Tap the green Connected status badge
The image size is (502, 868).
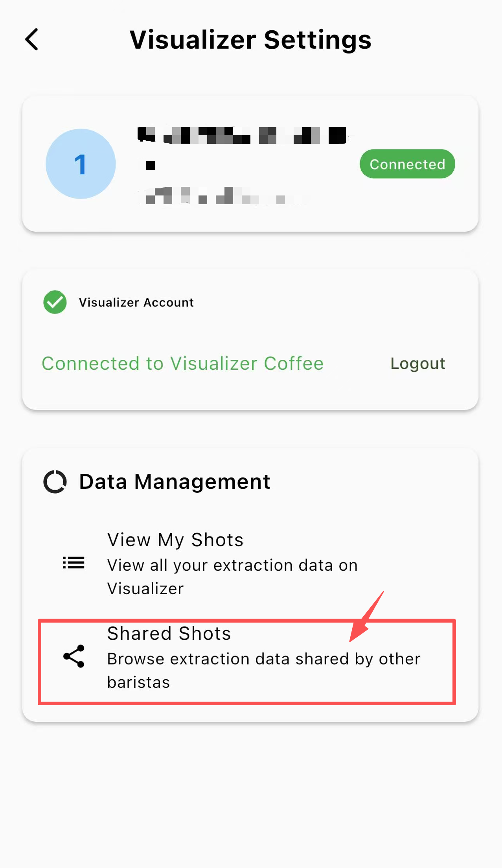(407, 164)
